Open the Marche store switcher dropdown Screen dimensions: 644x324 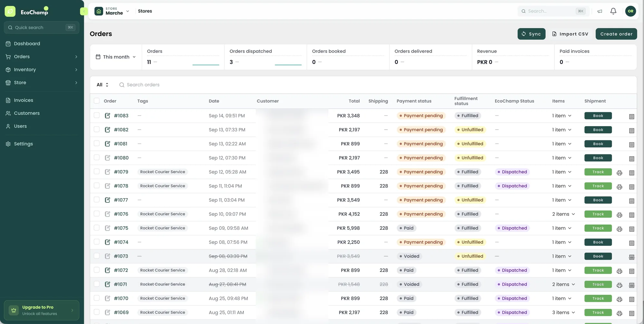[112, 11]
